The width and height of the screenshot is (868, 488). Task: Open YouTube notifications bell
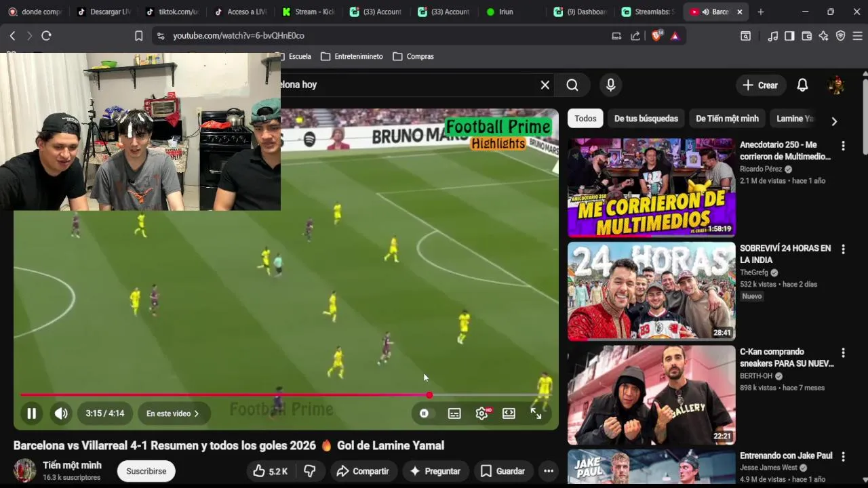802,85
